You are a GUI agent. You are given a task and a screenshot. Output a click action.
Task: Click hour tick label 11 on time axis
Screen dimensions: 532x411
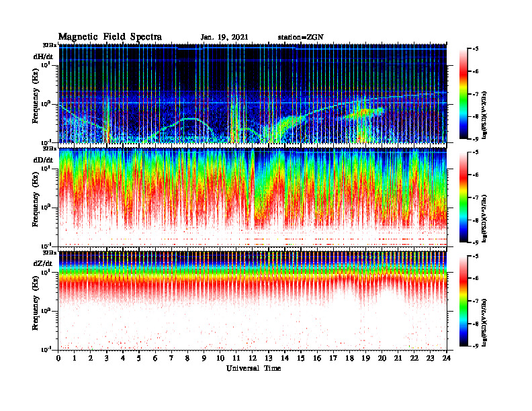236,359
